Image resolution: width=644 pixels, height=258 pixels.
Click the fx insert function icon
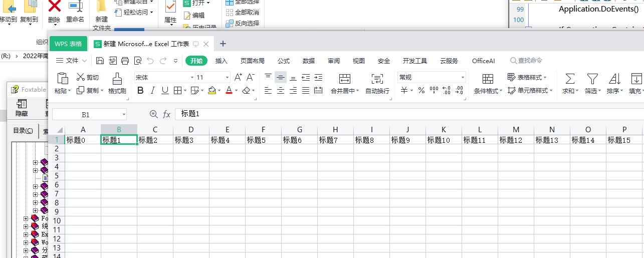(166, 114)
